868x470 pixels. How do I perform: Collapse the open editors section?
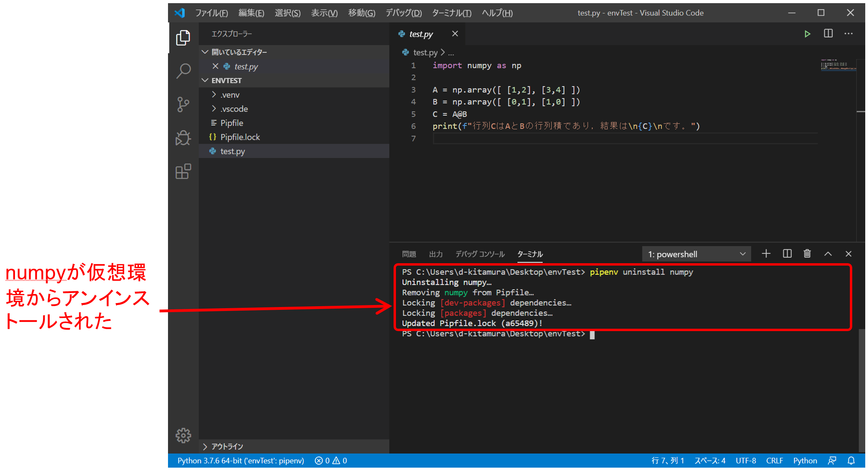[x=205, y=52]
